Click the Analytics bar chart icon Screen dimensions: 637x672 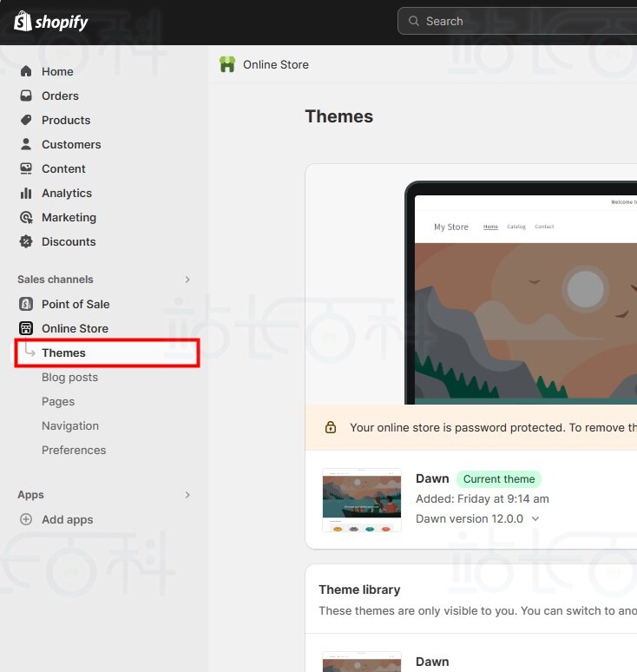(x=26, y=194)
